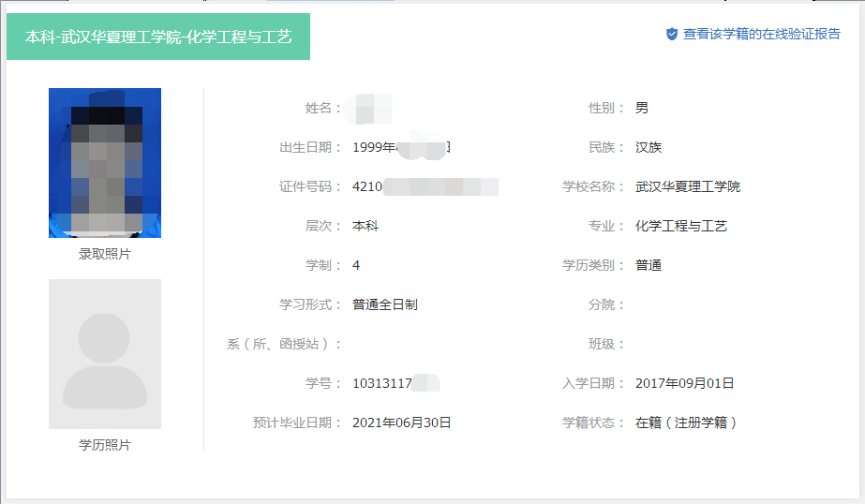Viewport: 865px width, 504px height.
Task: Click the green header 本科-武汉华夏理工学院-化学工程与工艺
Action: (x=158, y=37)
